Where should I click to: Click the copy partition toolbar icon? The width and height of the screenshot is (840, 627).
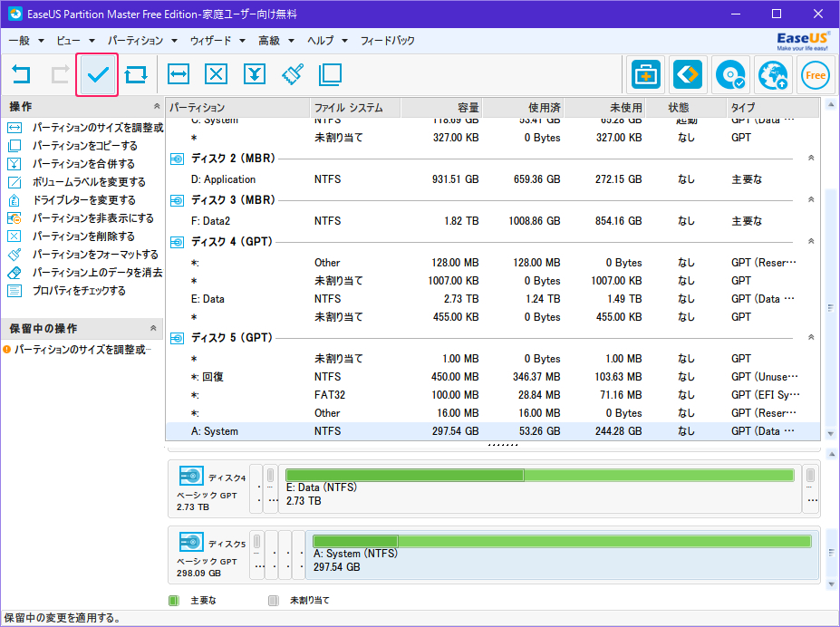click(330, 74)
